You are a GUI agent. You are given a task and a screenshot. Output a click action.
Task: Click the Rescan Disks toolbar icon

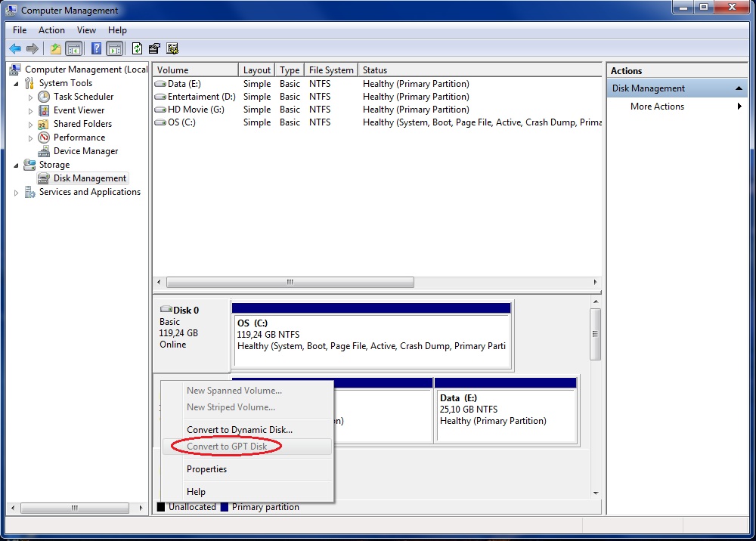(154, 48)
